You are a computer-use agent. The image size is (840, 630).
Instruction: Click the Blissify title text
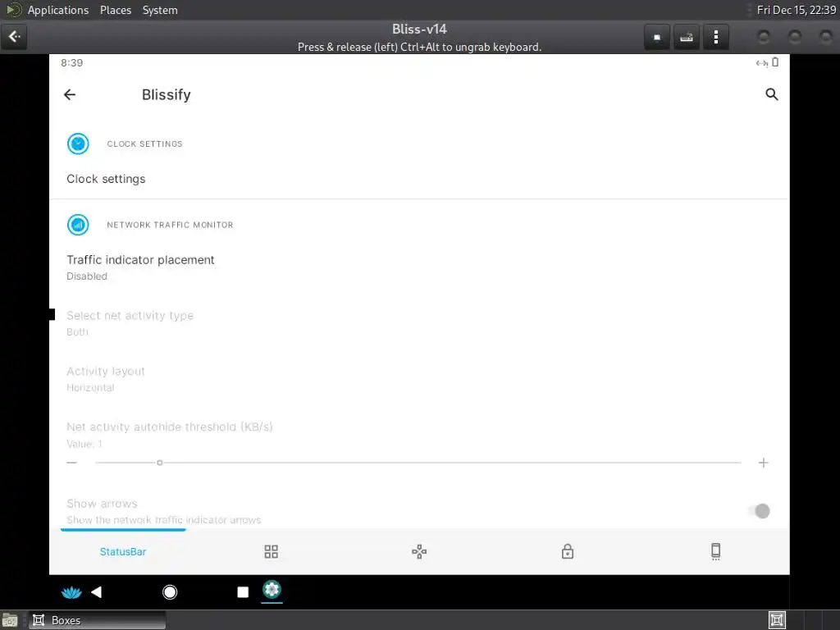click(166, 94)
